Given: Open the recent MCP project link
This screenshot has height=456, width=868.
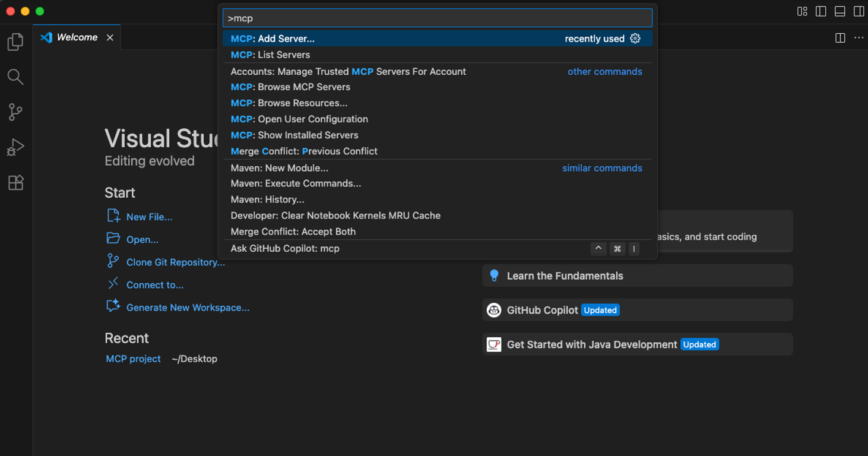Looking at the screenshot, I should pyautogui.click(x=133, y=359).
